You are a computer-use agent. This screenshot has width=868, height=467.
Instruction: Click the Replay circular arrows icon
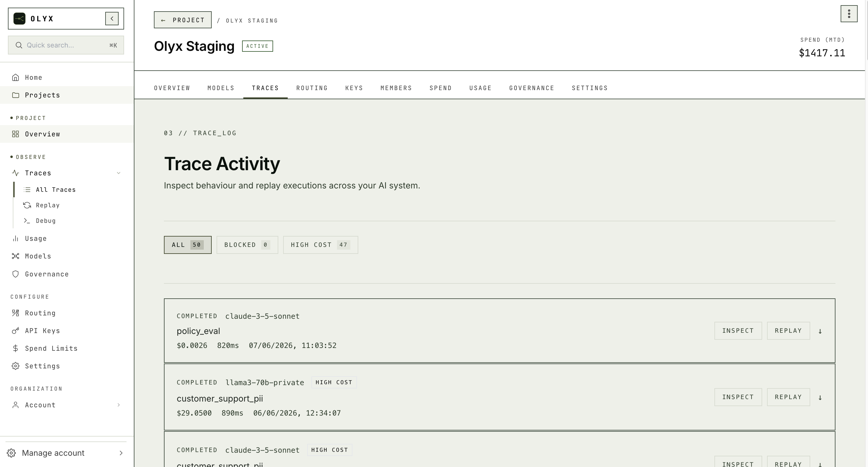pyautogui.click(x=27, y=205)
